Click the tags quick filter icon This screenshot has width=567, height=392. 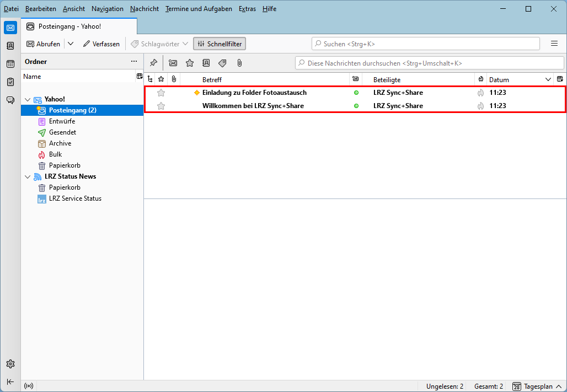click(222, 63)
